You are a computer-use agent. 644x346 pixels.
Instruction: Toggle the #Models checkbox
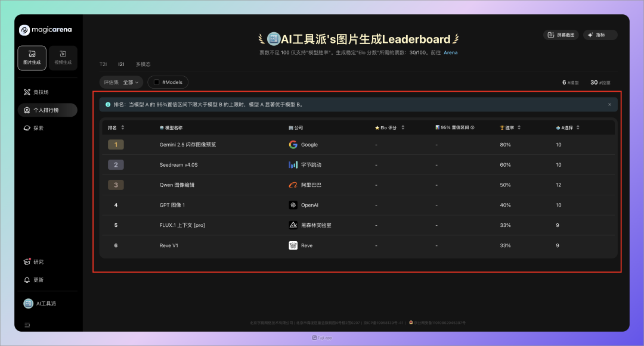(x=156, y=82)
